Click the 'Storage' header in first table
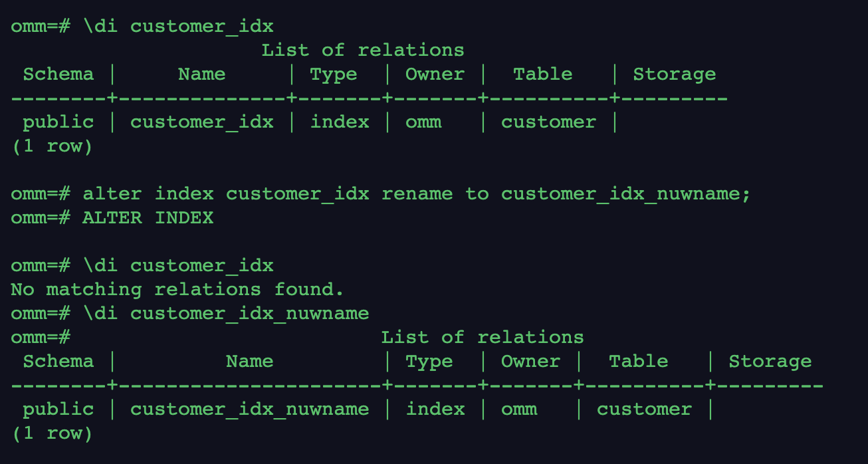Screen dimensions: 868x464 674,74
